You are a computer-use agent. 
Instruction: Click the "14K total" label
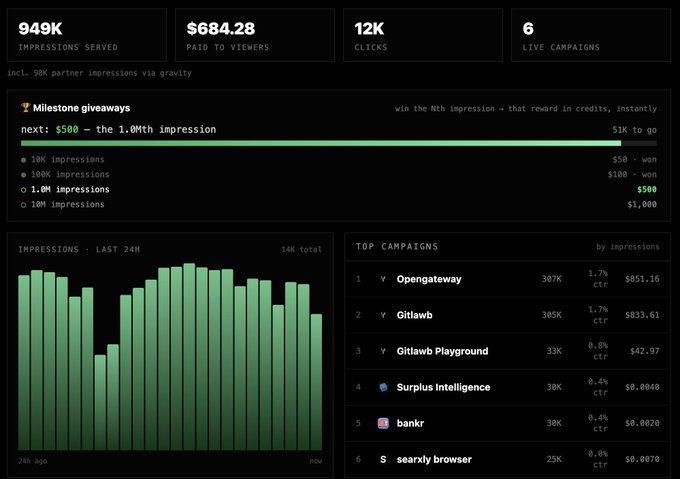point(301,249)
